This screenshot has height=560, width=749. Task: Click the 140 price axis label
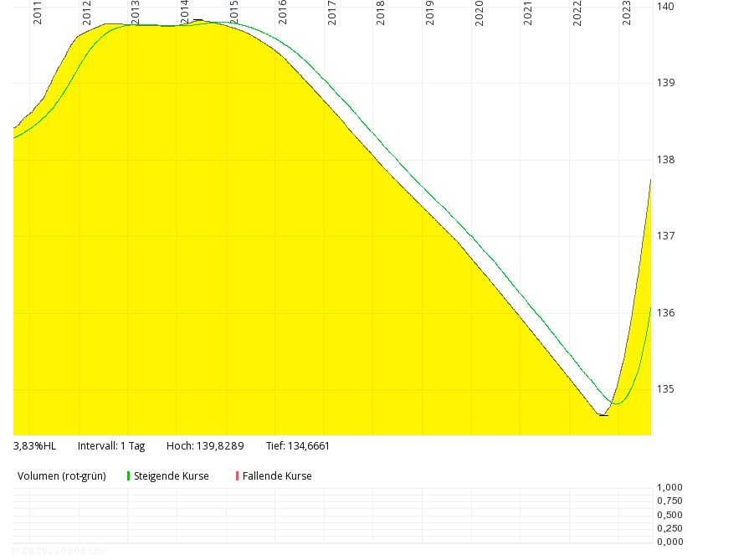pyautogui.click(x=666, y=6)
